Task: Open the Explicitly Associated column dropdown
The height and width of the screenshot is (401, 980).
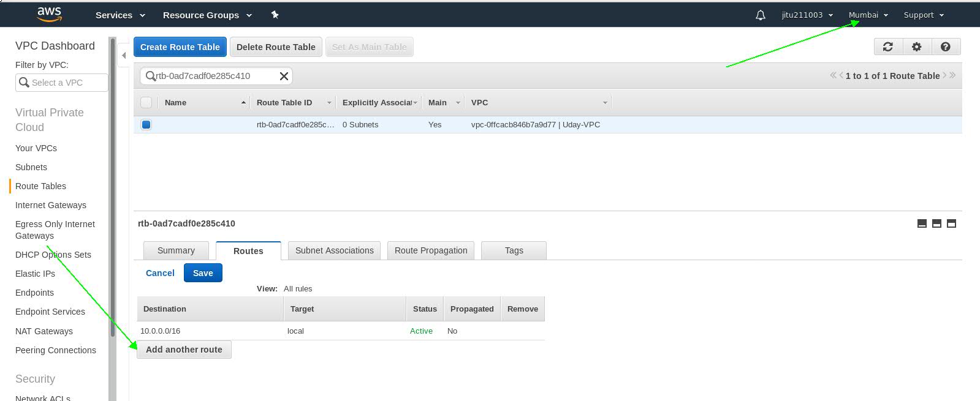Action: 415,103
